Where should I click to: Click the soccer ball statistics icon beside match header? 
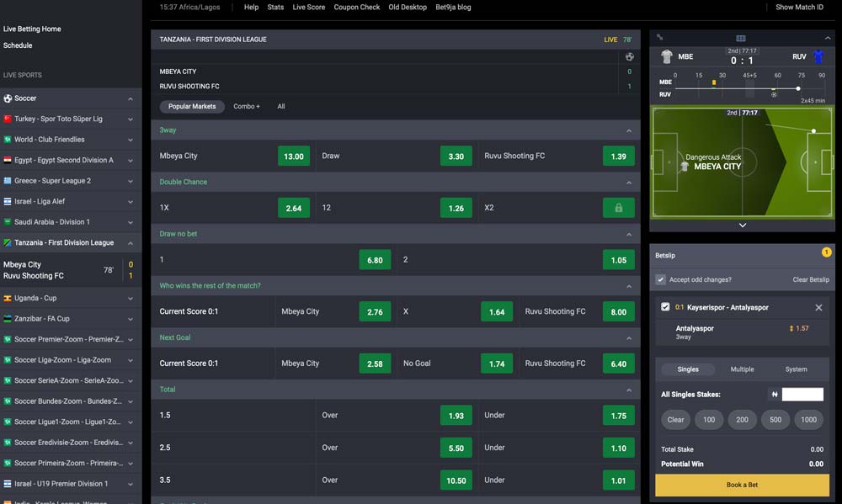tap(629, 57)
